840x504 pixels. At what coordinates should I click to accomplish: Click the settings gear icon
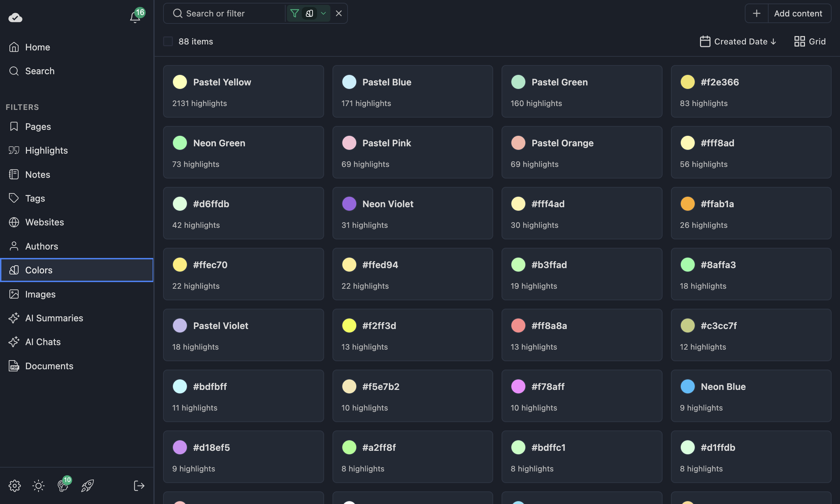coord(14,485)
